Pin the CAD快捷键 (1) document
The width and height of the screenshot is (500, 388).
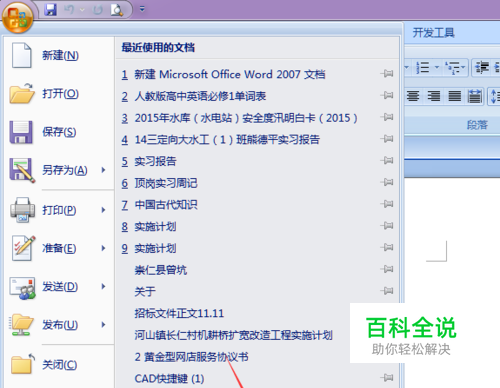pos(387,378)
